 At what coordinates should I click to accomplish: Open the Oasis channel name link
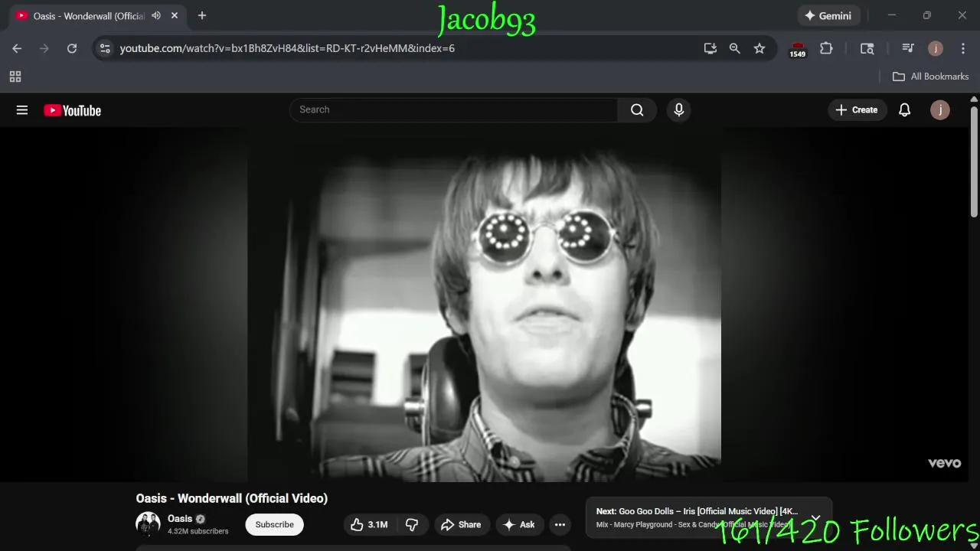coord(180,519)
